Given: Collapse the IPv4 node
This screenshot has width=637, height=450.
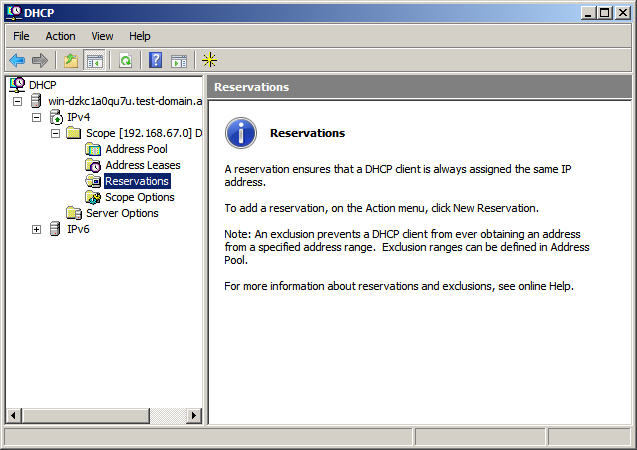Looking at the screenshot, I should point(37,117).
